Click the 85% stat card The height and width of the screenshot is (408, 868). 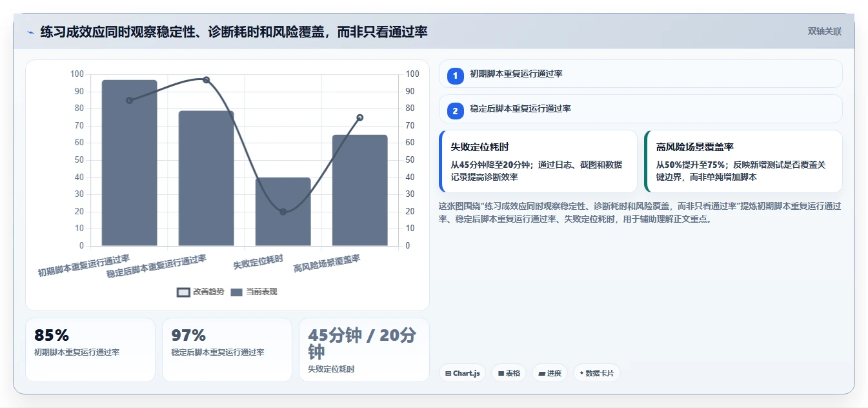click(90, 350)
